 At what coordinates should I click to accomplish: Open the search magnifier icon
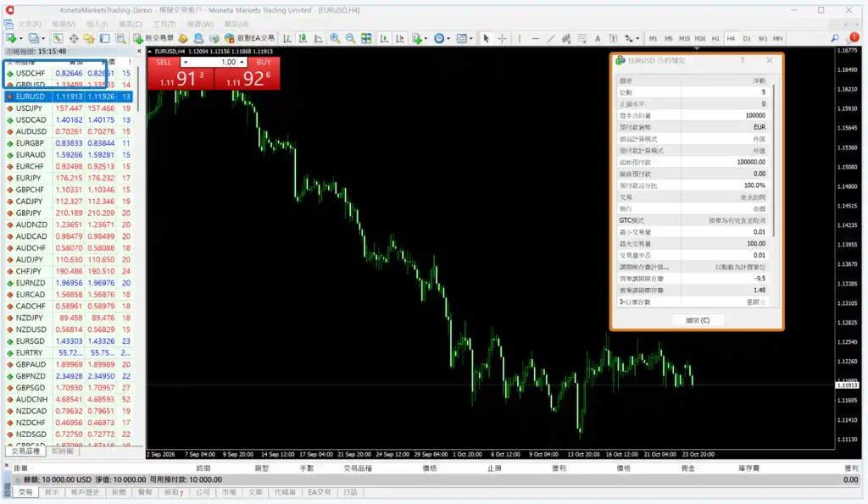pos(835,38)
